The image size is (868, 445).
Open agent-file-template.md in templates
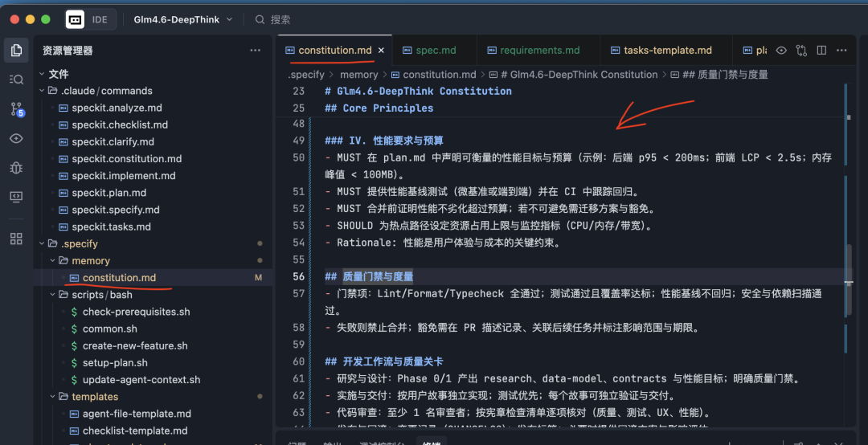pos(137,414)
